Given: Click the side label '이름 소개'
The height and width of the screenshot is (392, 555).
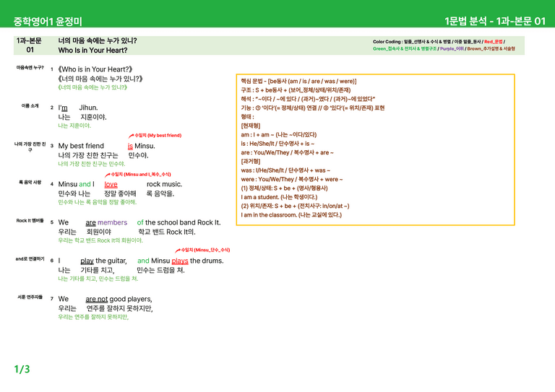Looking at the screenshot, I should (x=30, y=105).
